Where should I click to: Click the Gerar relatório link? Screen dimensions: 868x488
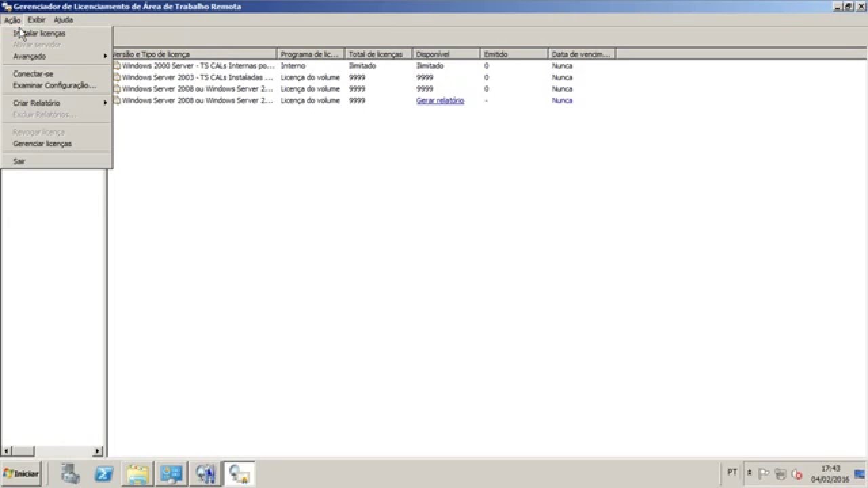click(x=440, y=100)
